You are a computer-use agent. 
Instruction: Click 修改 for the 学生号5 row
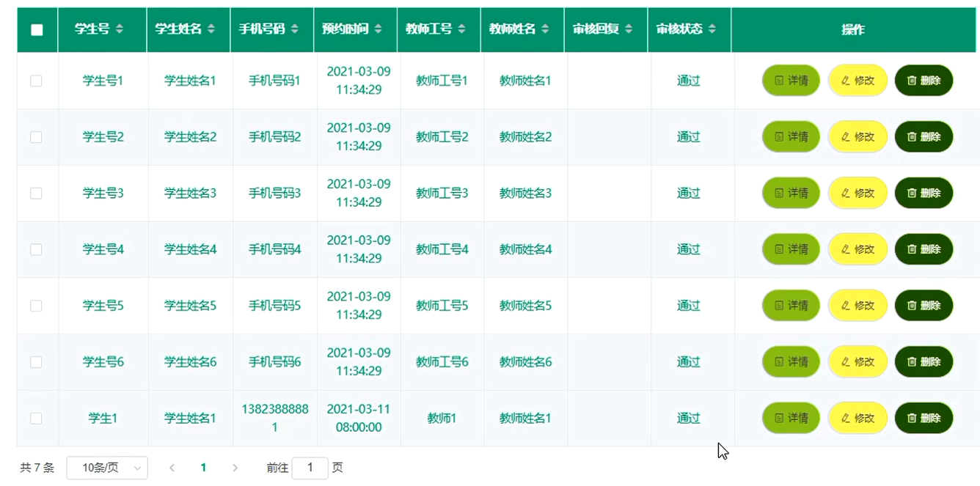(857, 306)
